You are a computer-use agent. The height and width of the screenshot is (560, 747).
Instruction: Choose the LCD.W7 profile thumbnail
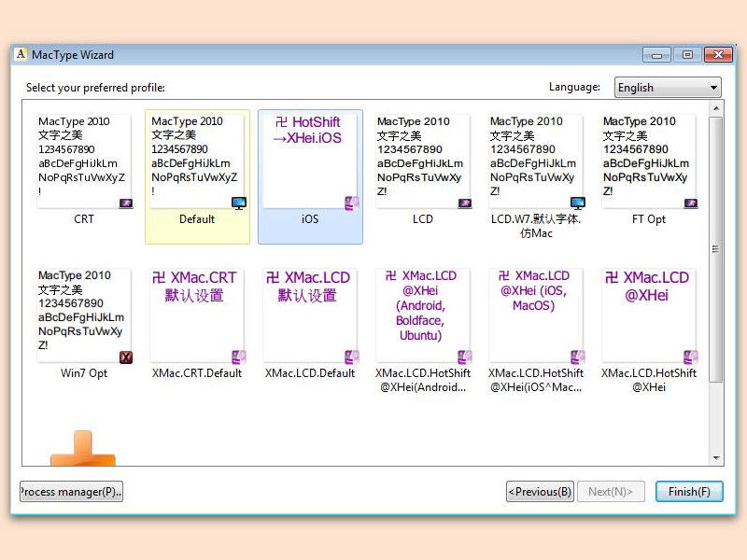tap(535, 161)
